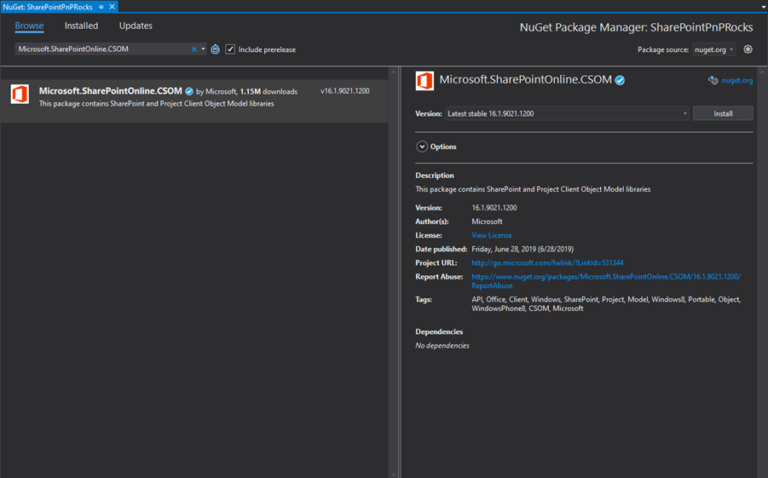768x478 pixels.
Task: Clear the search box with the X icon
Action: coord(194,49)
